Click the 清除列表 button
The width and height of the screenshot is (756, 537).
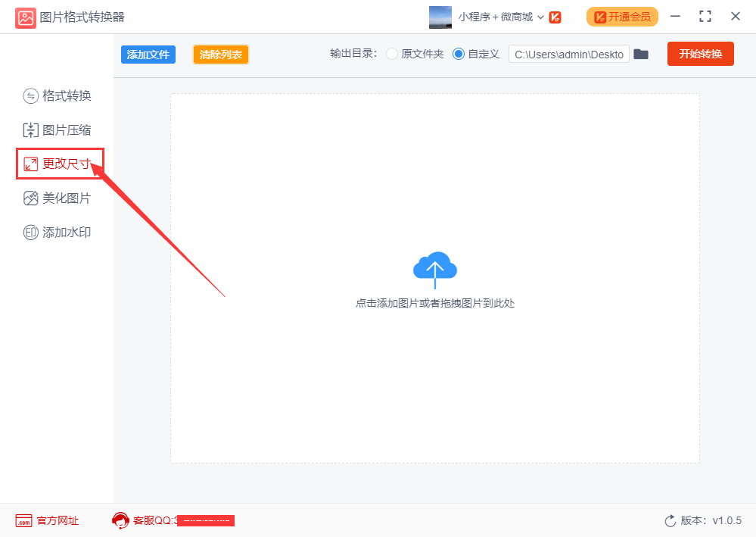coord(221,55)
